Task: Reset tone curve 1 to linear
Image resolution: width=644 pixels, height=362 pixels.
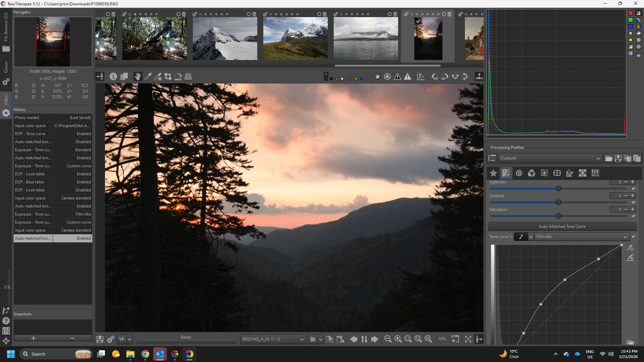Action: (634, 237)
